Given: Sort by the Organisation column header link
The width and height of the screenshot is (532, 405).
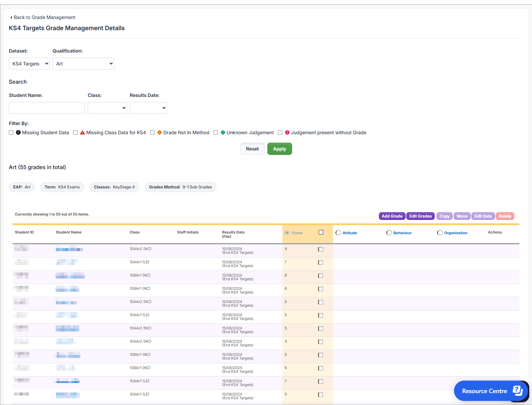Looking at the screenshot, I should (455, 233).
